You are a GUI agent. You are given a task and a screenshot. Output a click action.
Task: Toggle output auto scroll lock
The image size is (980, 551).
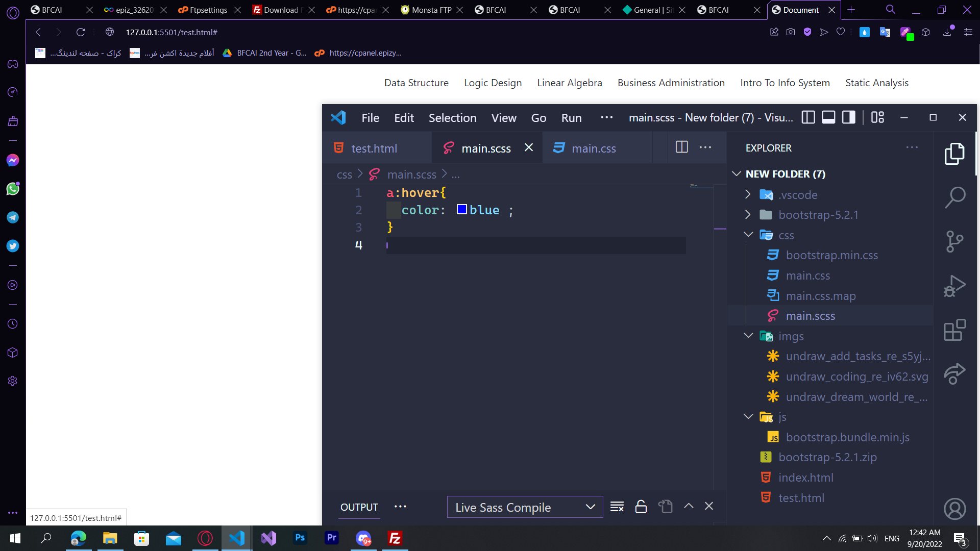click(641, 507)
